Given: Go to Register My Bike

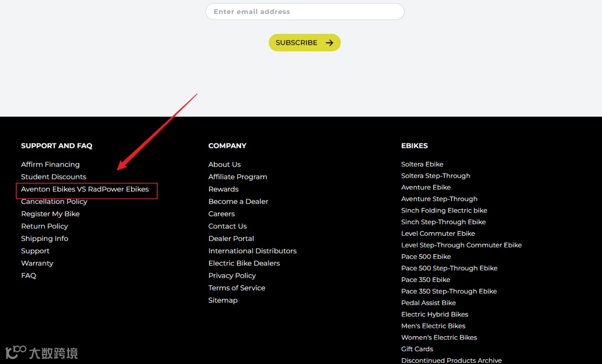Looking at the screenshot, I should [50, 214].
